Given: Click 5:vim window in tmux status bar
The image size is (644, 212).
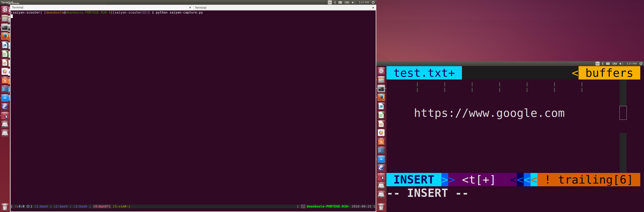Looking at the screenshot, I should 121,207.
